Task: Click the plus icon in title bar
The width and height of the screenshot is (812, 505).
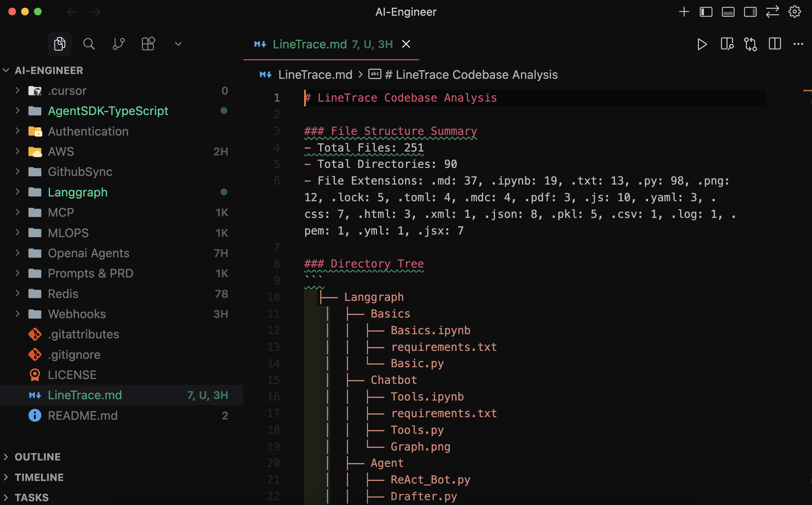Action: 684,12
